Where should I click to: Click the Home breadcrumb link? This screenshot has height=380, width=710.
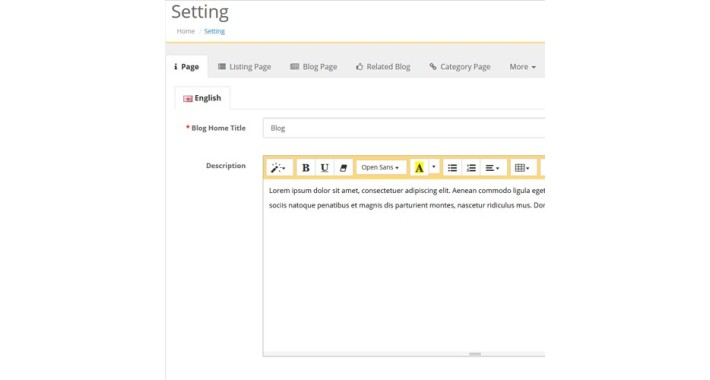(186, 31)
